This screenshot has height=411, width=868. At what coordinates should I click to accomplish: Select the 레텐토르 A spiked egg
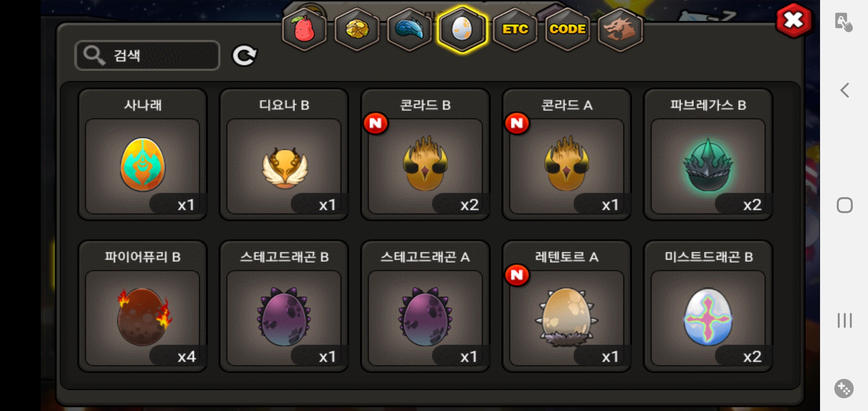[x=567, y=306]
